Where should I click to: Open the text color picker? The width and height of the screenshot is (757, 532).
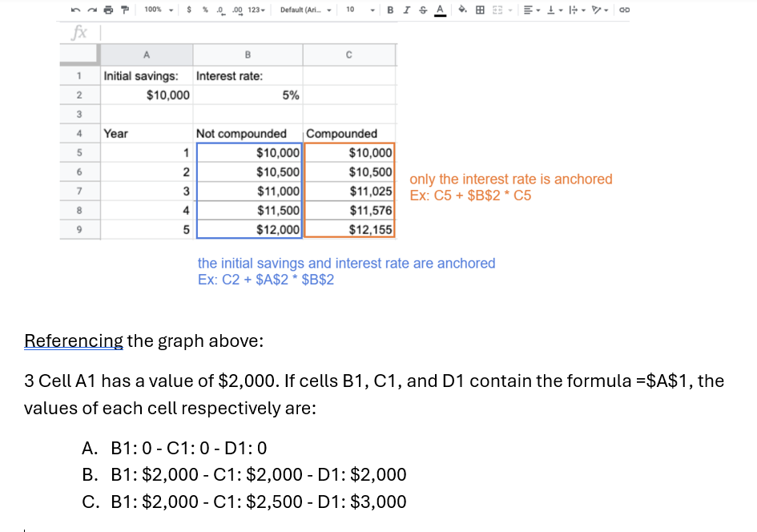pos(440,10)
